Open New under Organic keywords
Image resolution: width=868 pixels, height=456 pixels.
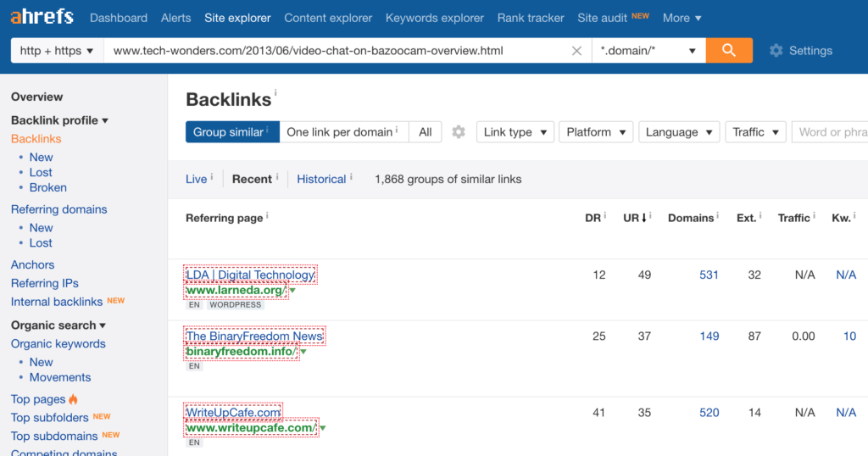click(x=41, y=362)
